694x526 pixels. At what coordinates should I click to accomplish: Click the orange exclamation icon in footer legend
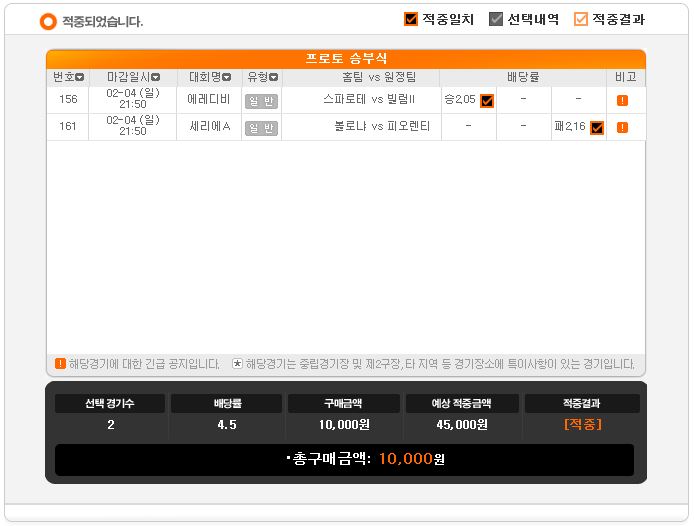click(x=60, y=364)
